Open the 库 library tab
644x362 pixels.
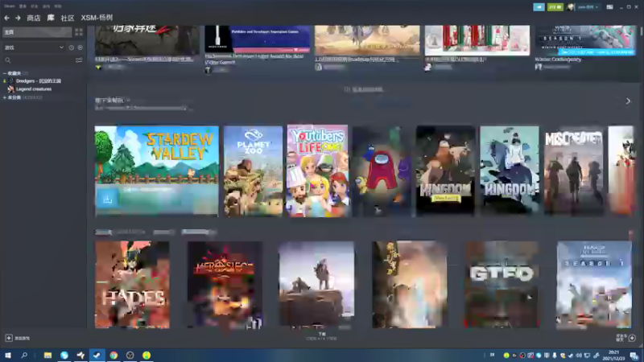(51, 18)
